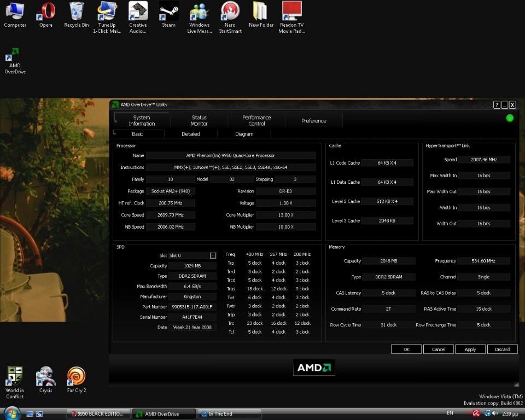Open the Computer desktop icon

tap(15, 15)
